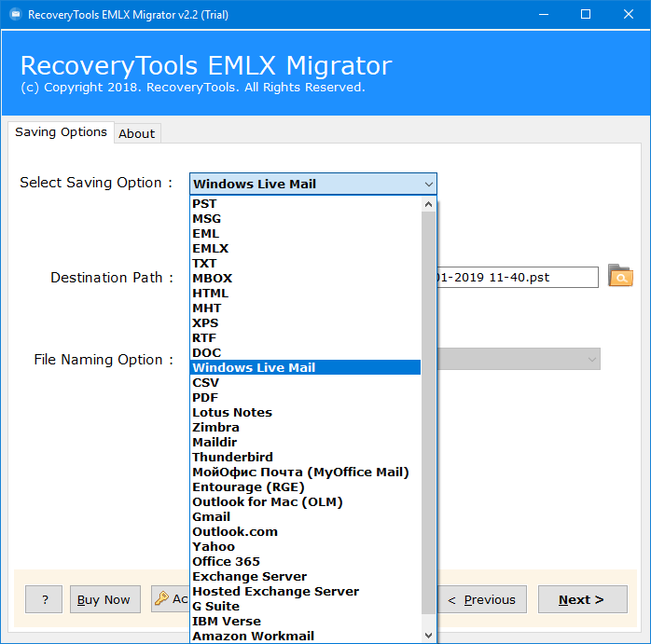The image size is (651, 644).
Task: Select Zimbra option
Action: [305, 428]
